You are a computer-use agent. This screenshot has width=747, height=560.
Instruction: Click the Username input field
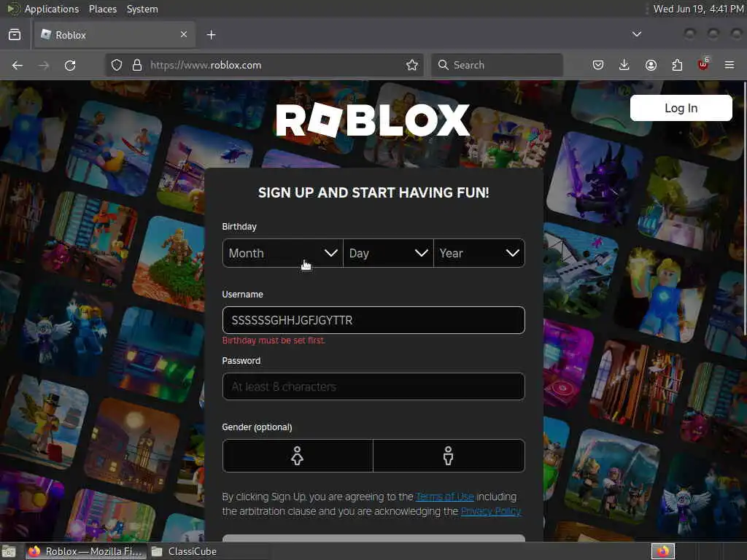[x=373, y=320]
